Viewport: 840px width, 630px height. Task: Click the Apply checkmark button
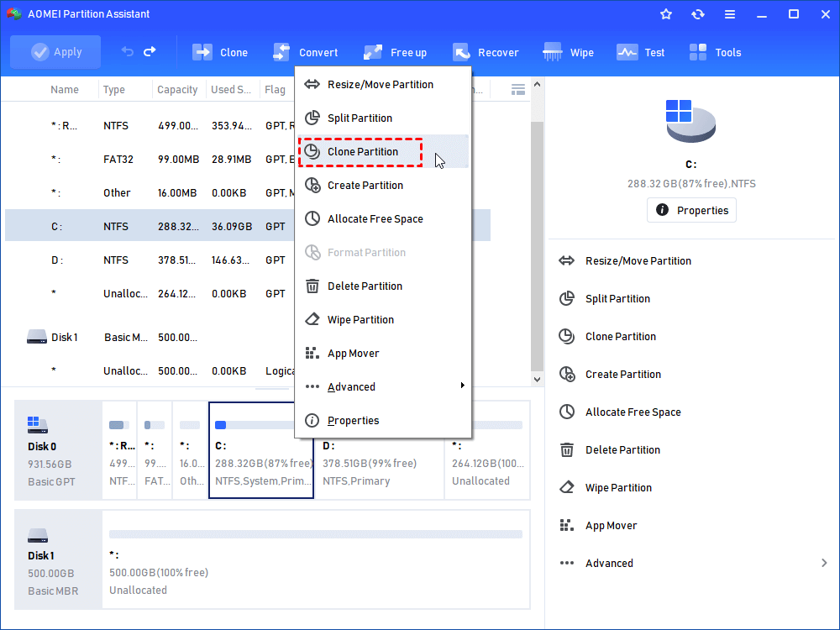pos(55,52)
